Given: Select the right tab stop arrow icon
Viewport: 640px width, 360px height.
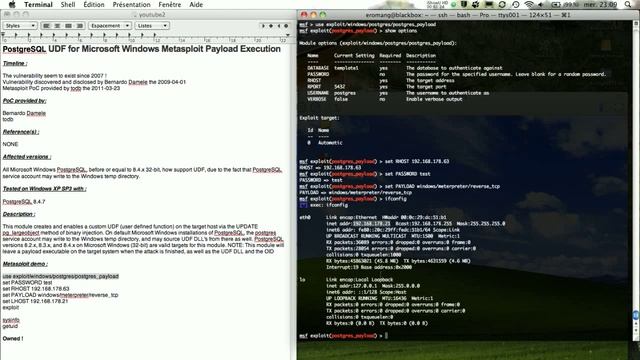Looking at the screenshot, I should click(x=279, y=26).
